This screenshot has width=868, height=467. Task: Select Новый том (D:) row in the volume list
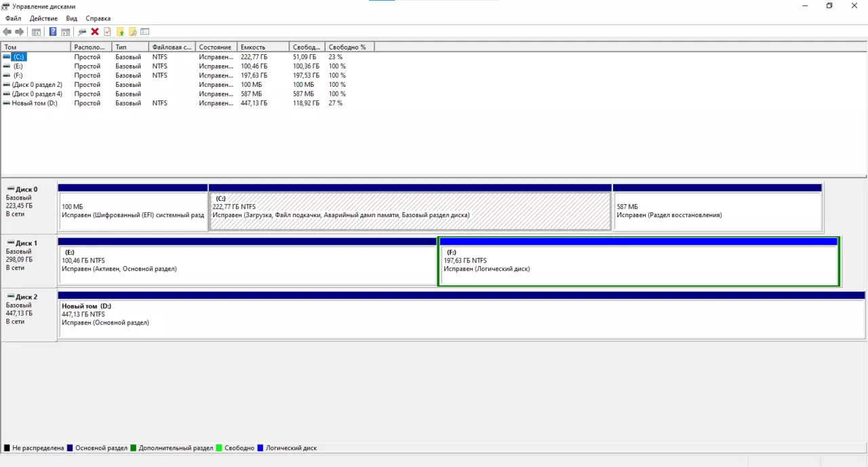(34, 103)
